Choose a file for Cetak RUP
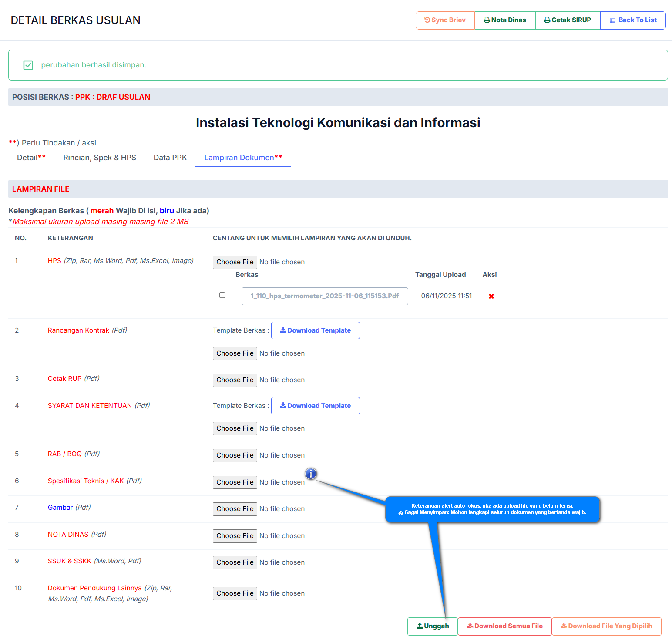The image size is (672, 643). click(235, 380)
